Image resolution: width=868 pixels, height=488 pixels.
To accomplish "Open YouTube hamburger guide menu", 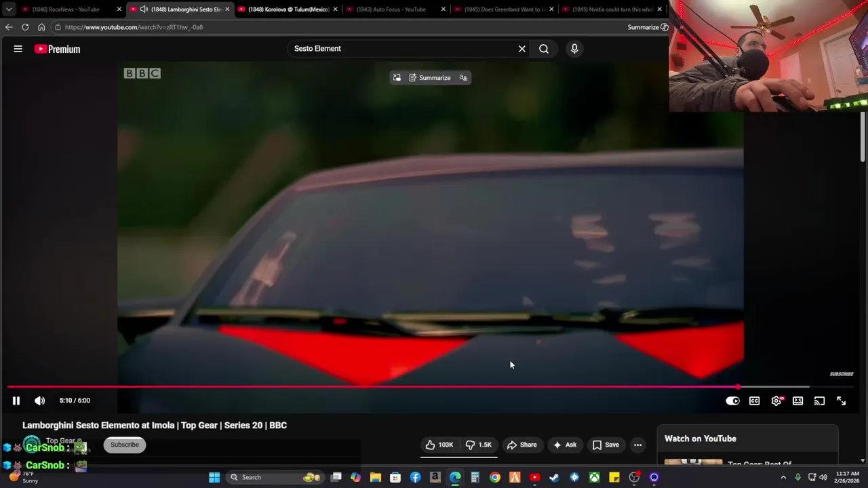I will [18, 49].
